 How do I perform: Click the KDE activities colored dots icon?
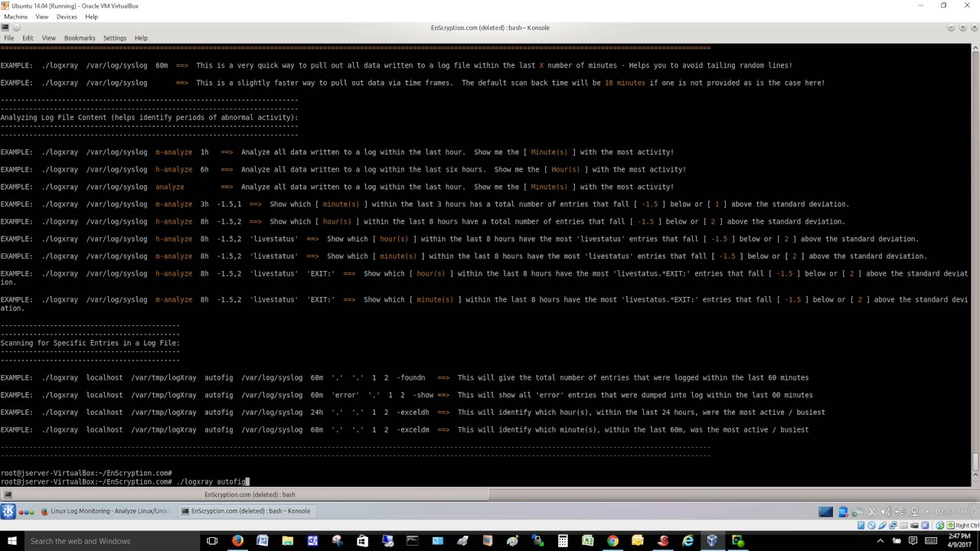coord(26,511)
